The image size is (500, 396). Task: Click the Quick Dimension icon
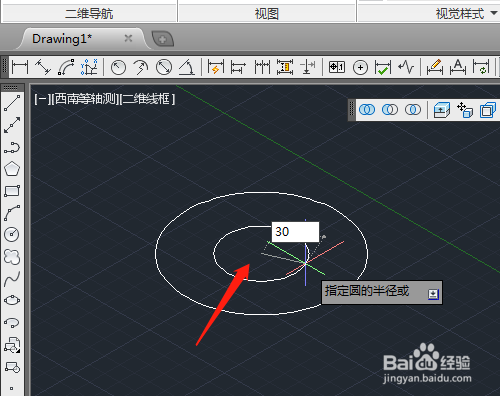pyautogui.click(x=216, y=67)
